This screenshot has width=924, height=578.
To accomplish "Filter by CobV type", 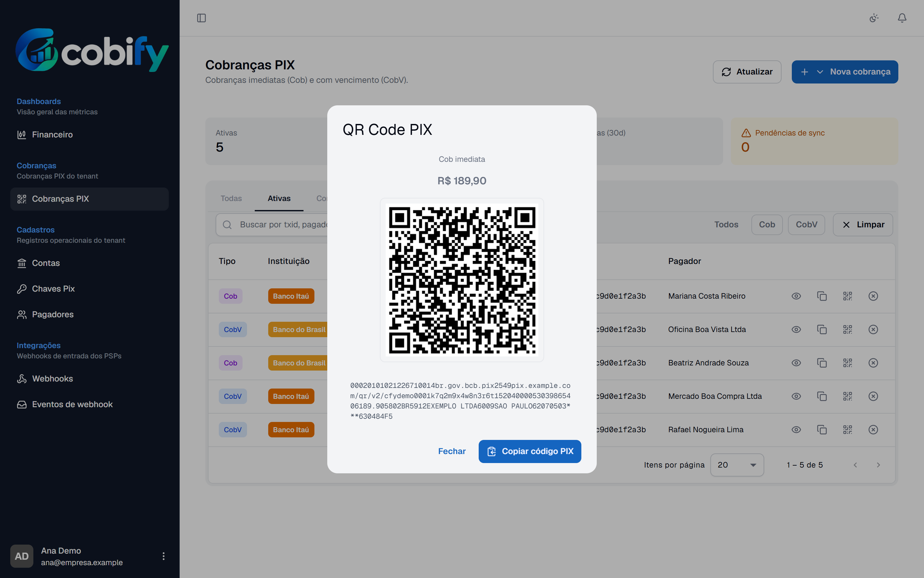I will pyautogui.click(x=806, y=224).
